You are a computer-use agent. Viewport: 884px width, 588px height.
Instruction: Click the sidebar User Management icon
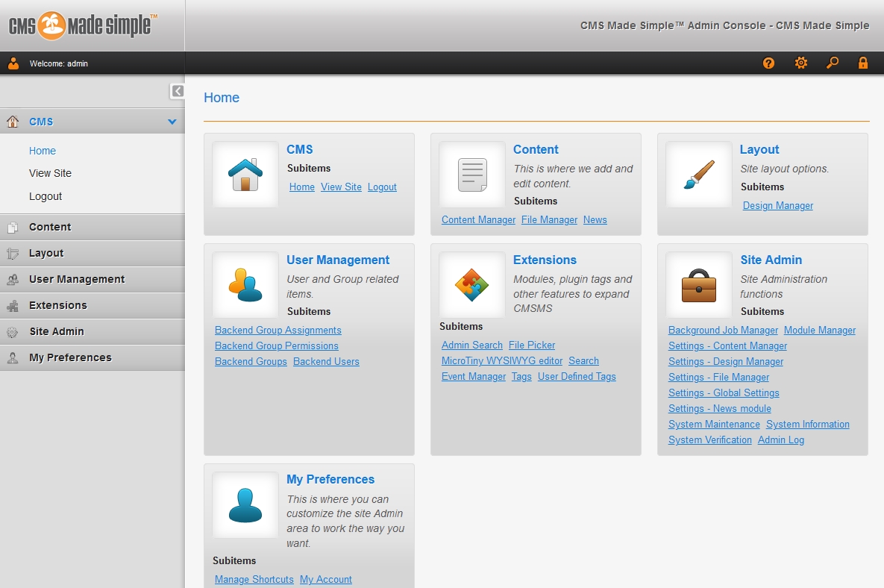(13, 280)
